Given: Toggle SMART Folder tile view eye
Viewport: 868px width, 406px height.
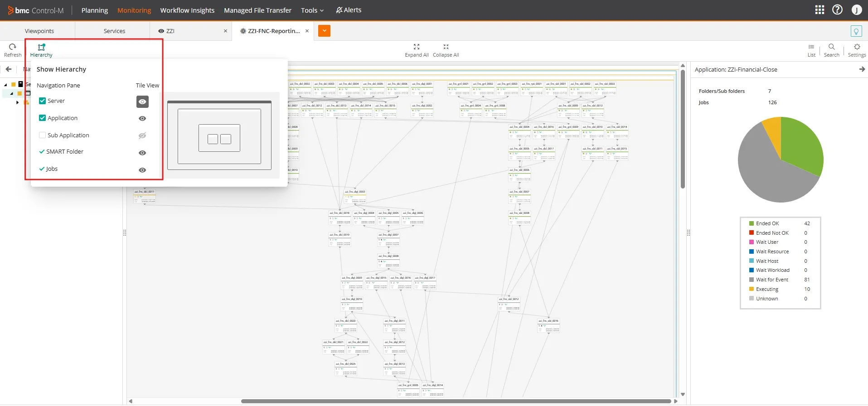Looking at the screenshot, I should coord(142,153).
